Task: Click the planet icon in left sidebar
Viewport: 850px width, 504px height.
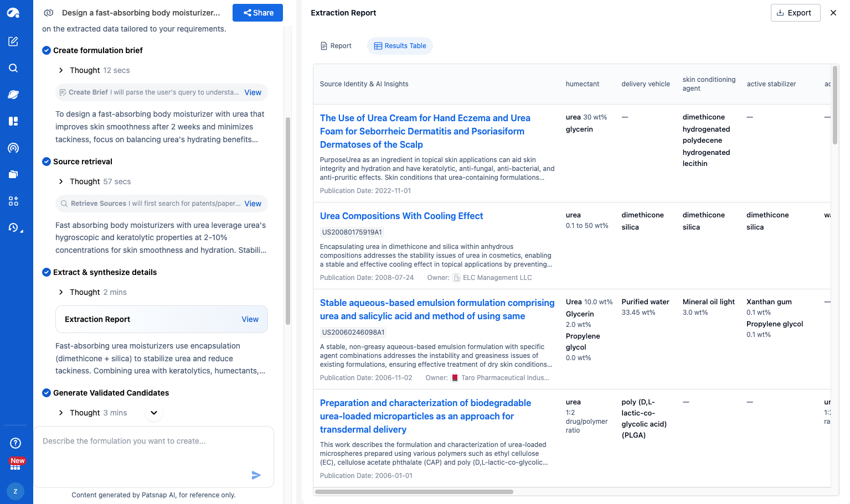Action: click(13, 95)
